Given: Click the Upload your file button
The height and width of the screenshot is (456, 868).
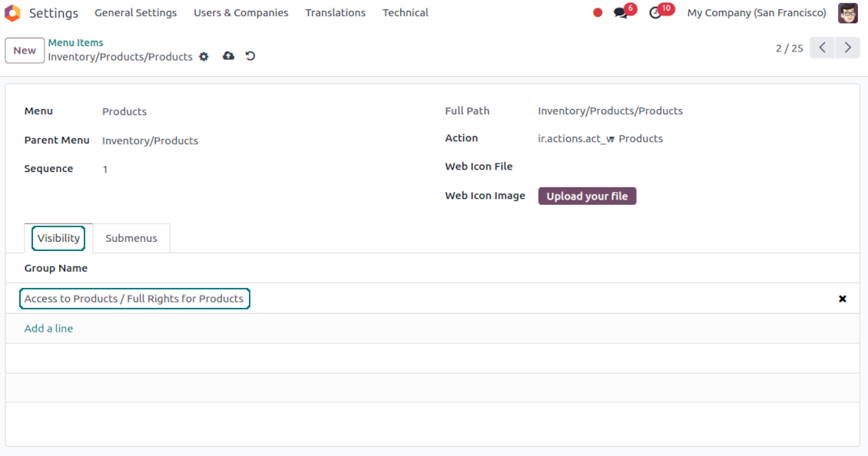Looking at the screenshot, I should point(587,197).
